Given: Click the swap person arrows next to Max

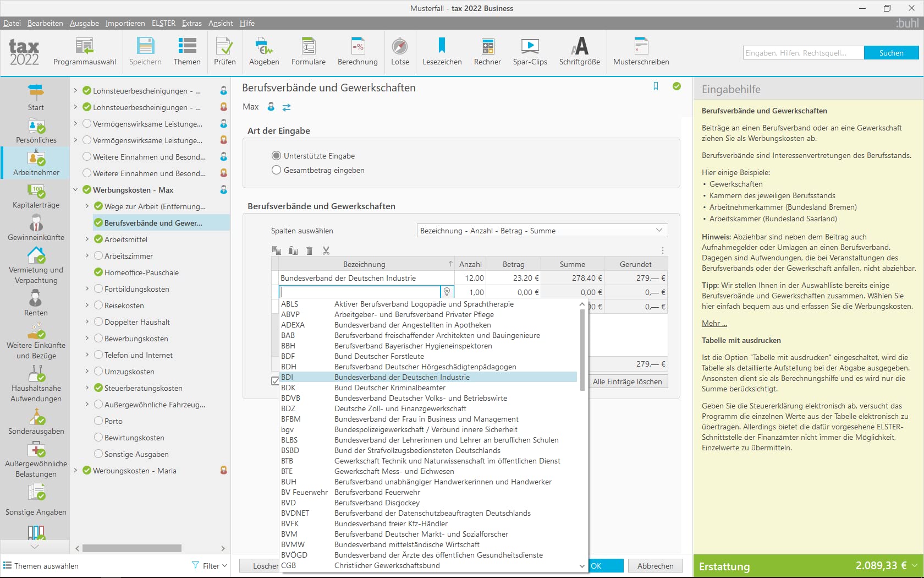Looking at the screenshot, I should pyautogui.click(x=287, y=107).
